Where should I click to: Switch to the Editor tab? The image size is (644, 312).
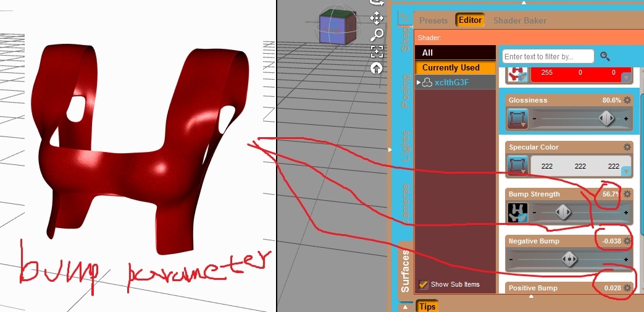click(x=470, y=20)
